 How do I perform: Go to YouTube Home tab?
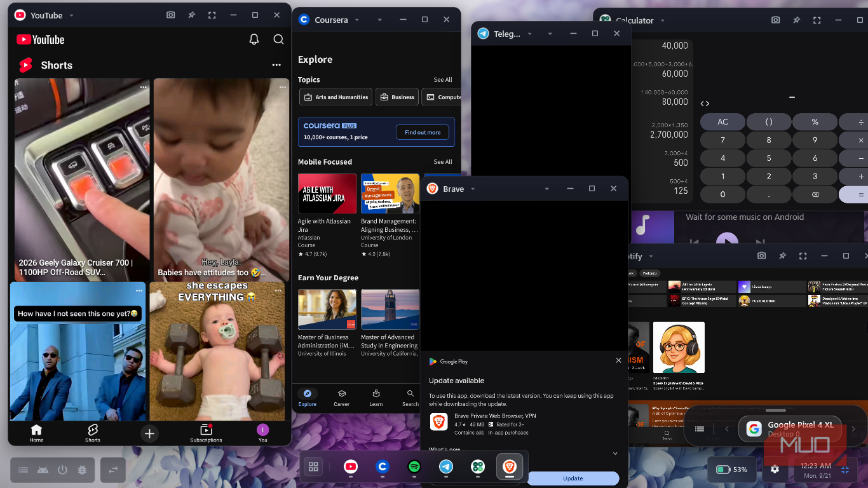[36, 433]
